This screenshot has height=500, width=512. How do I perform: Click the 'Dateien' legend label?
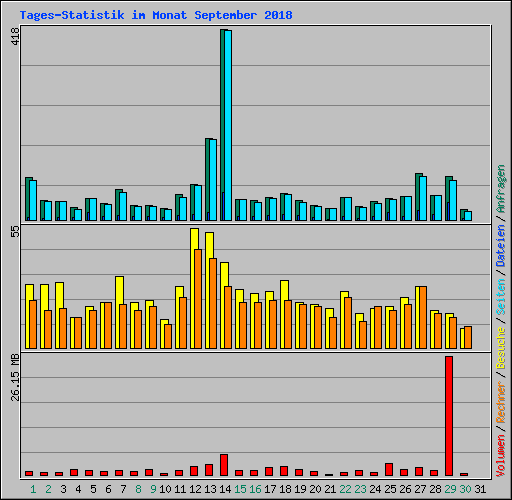(x=501, y=245)
